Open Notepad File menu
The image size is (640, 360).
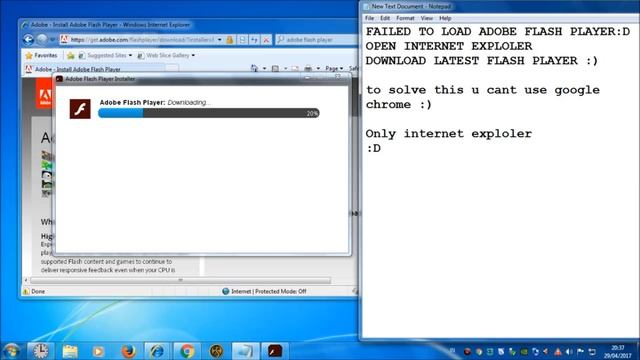pos(369,18)
